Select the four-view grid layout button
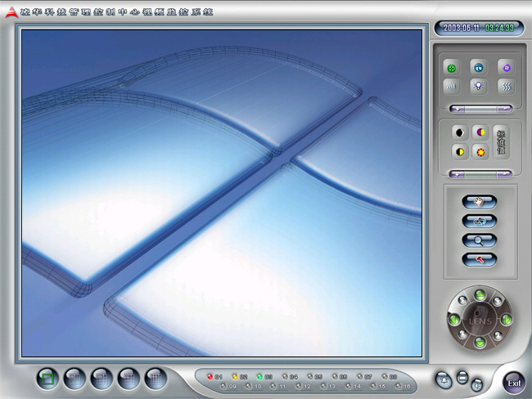 (75, 379)
